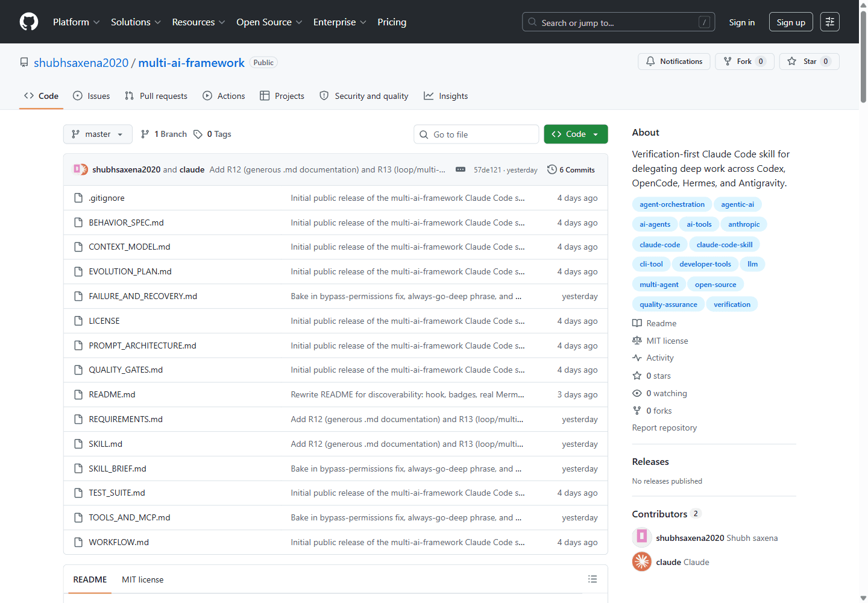The image size is (868, 603).
Task: Click the Go to file input
Action: 476,134
